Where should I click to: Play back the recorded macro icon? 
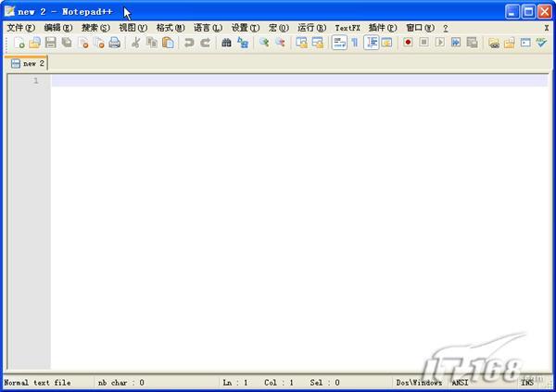coord(439,43)
